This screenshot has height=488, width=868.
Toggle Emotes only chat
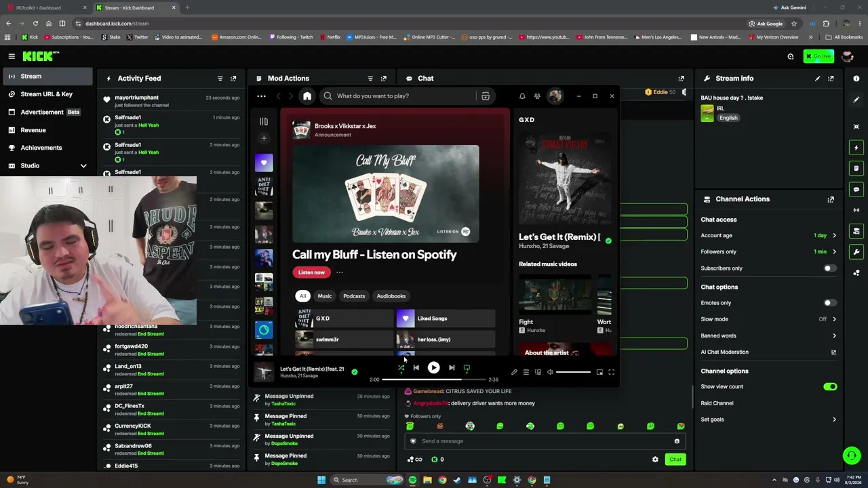pyautogui.click(x=830, y=303)
